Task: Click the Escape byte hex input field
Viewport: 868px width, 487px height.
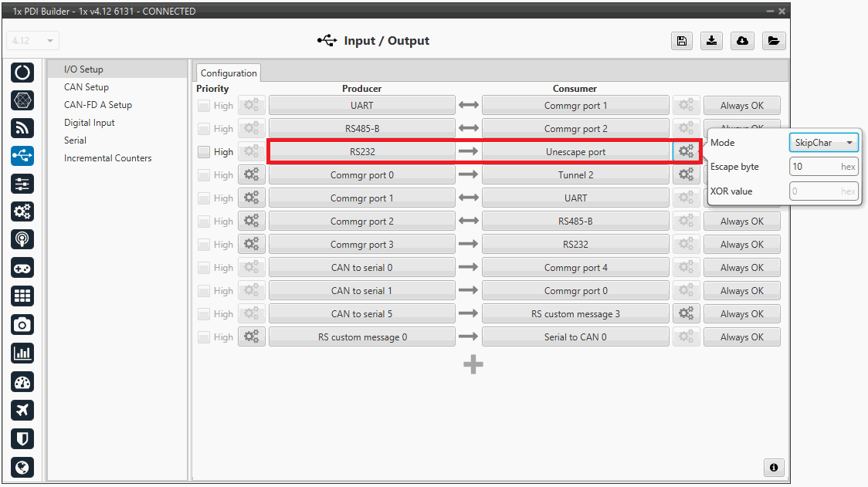Action: pos(823,167)
